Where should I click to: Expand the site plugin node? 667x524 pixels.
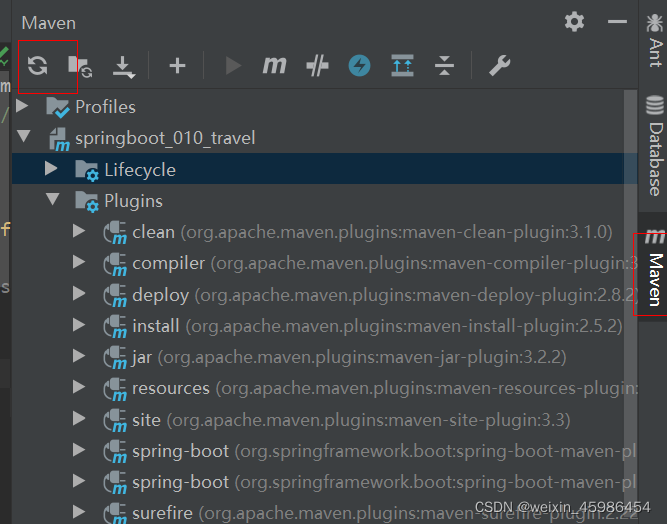(x=79, y=419)
